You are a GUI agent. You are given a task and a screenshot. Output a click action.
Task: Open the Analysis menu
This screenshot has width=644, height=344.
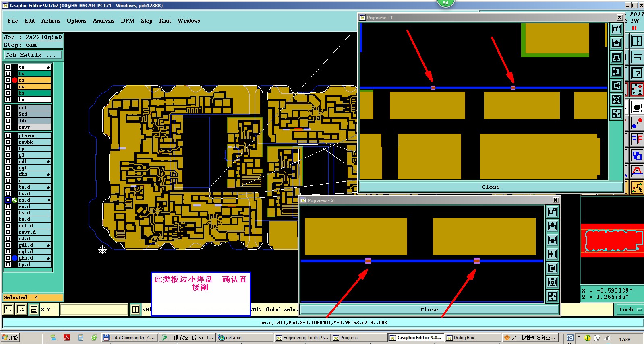(104, 21)
